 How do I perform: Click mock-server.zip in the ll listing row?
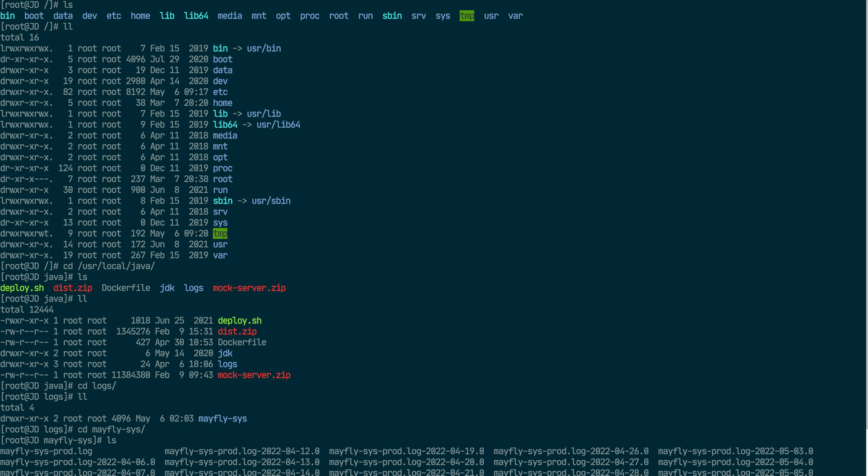[x=254, y=375]
